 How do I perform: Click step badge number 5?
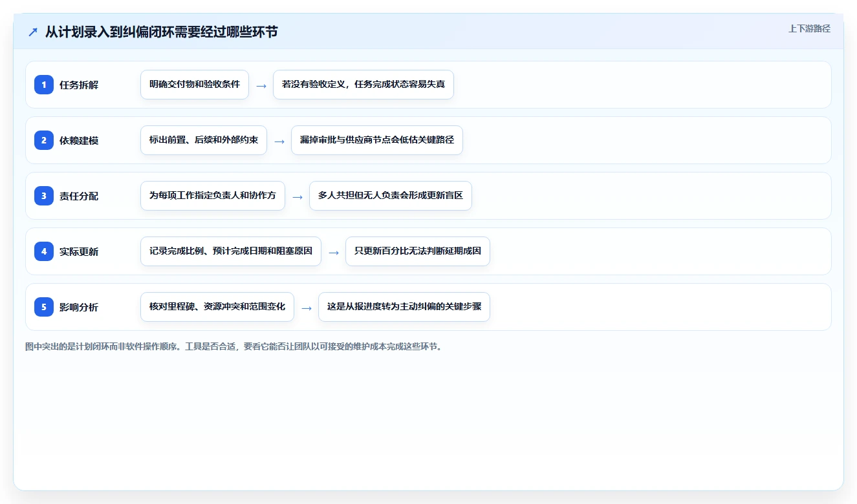point(44,307)
